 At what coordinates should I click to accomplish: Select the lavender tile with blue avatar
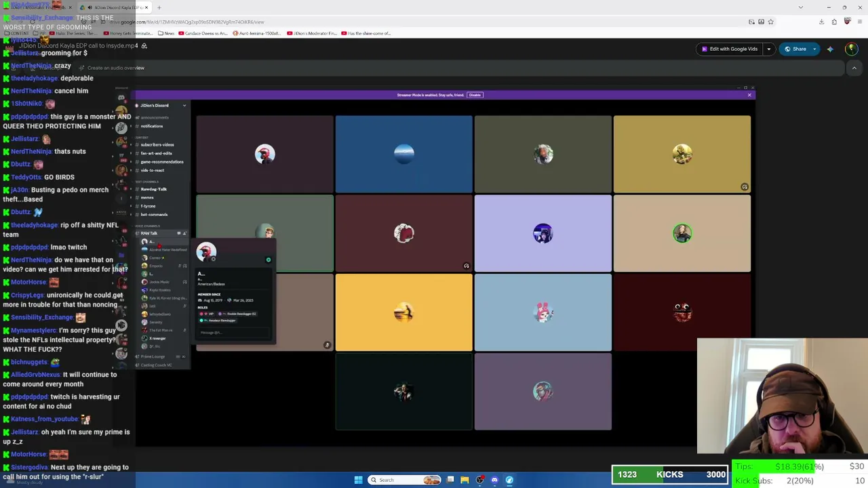coord(542,233)
